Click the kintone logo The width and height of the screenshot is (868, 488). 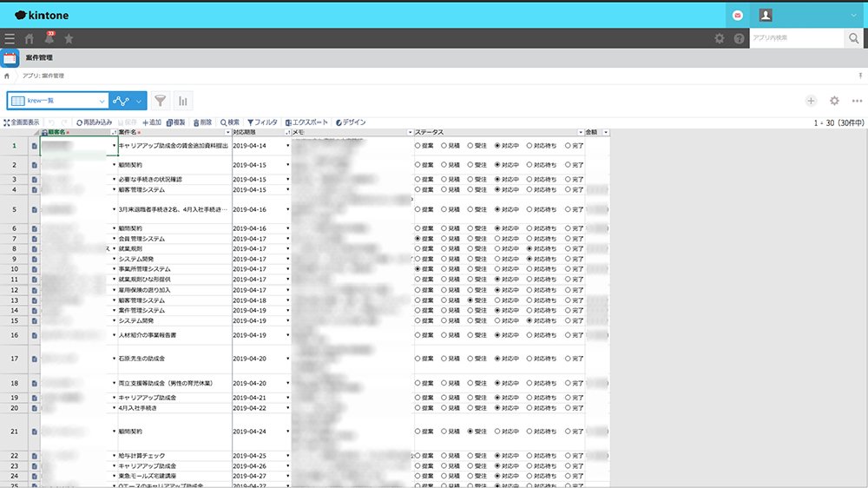(x=42, y=16)
